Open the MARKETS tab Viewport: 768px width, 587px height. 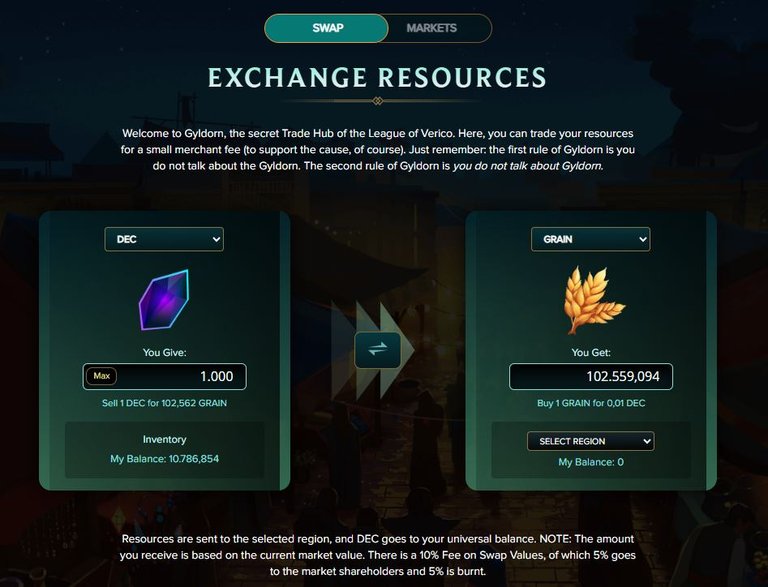tap(432, 28)
